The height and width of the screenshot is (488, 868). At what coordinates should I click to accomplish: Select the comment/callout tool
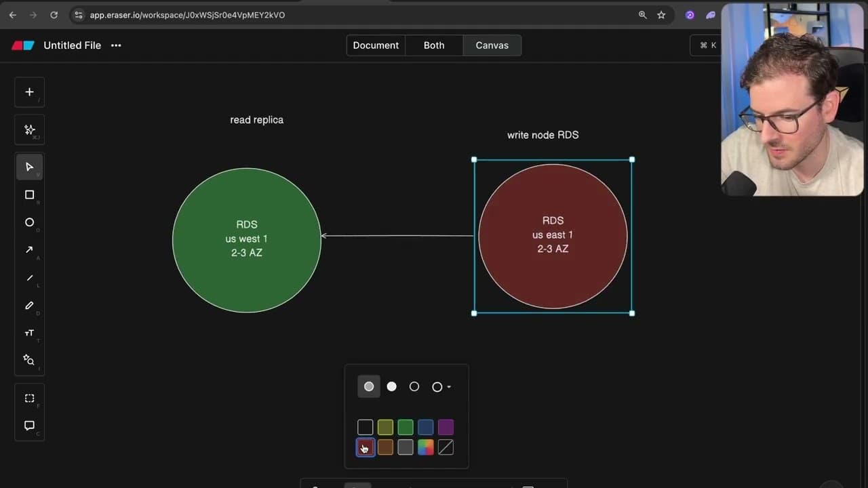[x=29, y=425]
